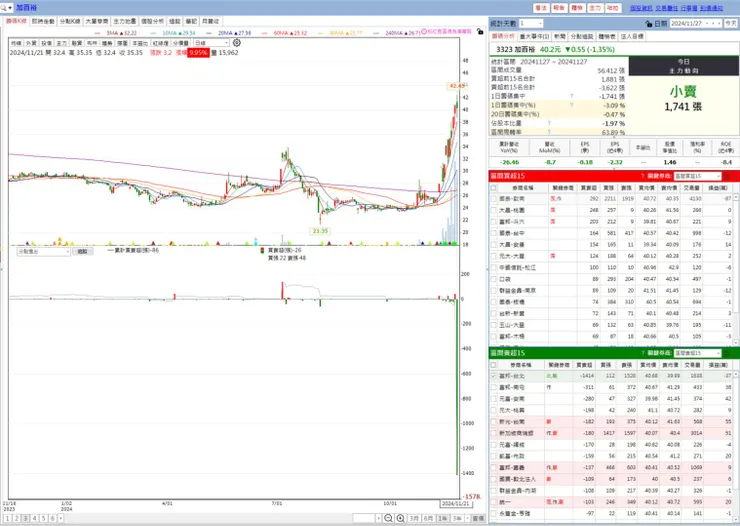Open the dropdown left of zoom-out icon
This screenshot has width=740, height=526.
[378, 518]
